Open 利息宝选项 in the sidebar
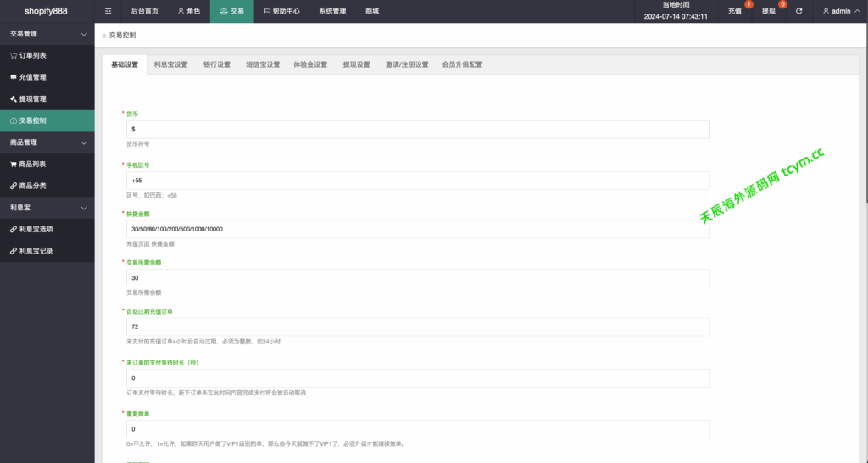The image size is (868, 463). coord(47,229)
